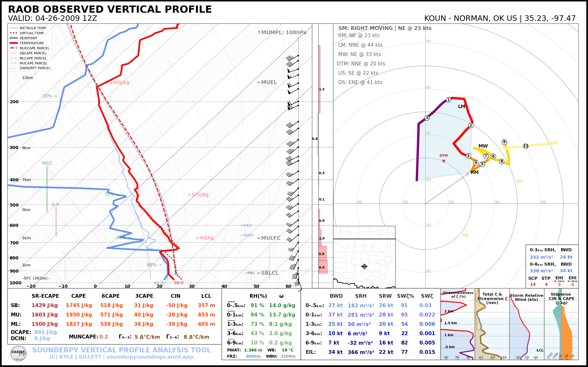Click the HGZ layer label
588x367 pixels.
(x=47, y=163)
